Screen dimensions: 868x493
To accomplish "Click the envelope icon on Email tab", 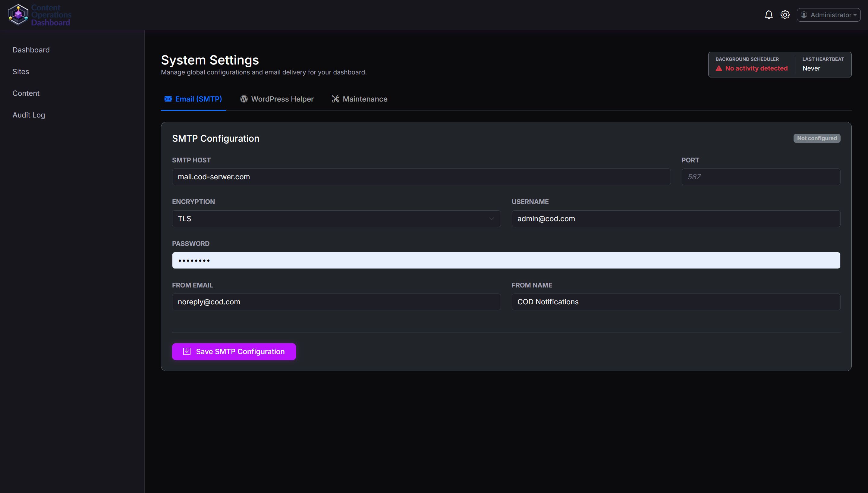I will point(168,99).
